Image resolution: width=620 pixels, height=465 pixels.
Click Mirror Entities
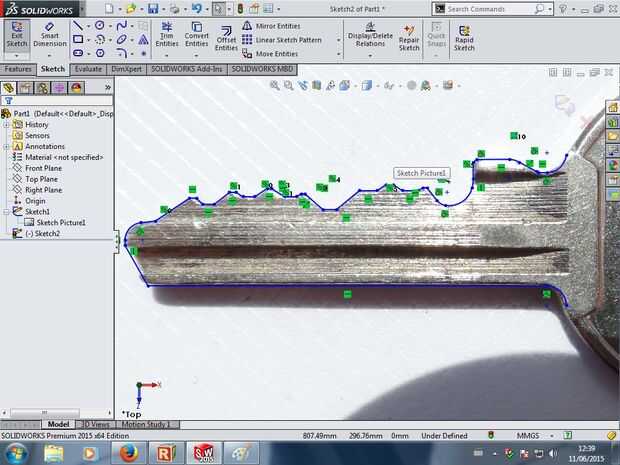click(271, 26)
